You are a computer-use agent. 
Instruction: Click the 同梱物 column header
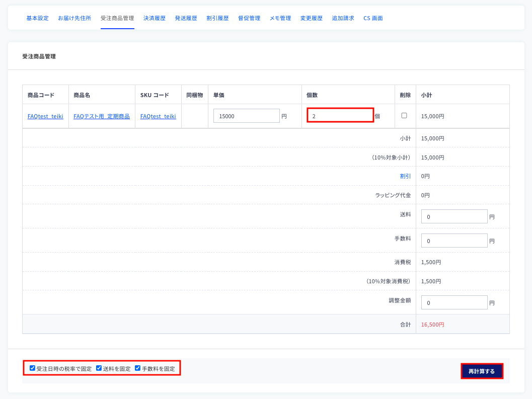click(x=195, y=95)
